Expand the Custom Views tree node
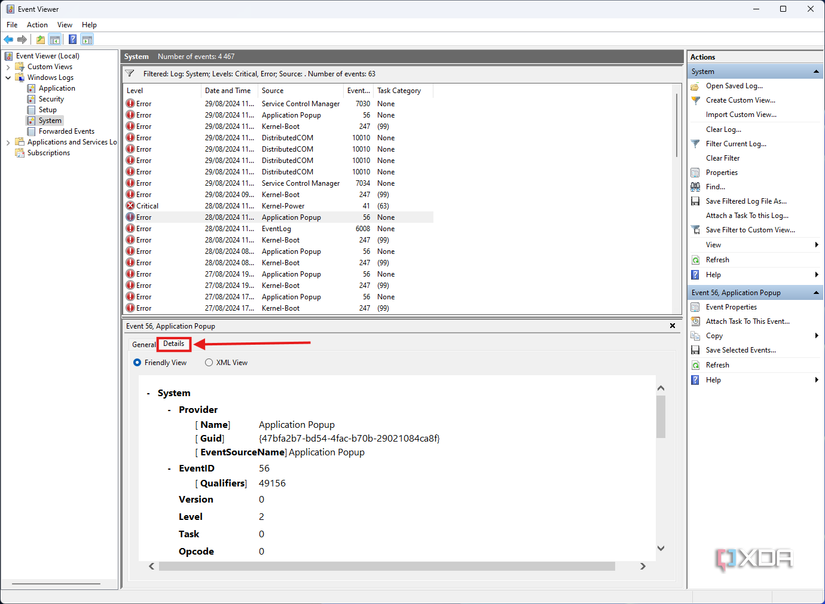This screenshot has height=604, width=825. pos(8,67)
